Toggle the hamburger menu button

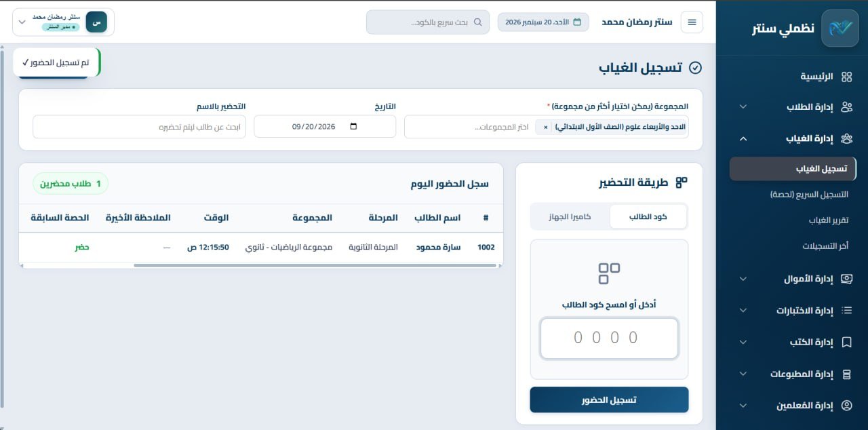tap(692, 22)
